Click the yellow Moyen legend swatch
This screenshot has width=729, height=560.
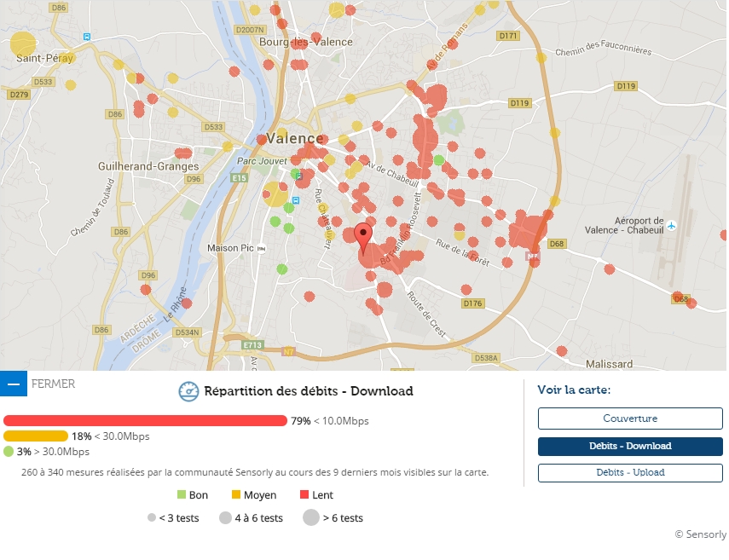click(236, 494)
